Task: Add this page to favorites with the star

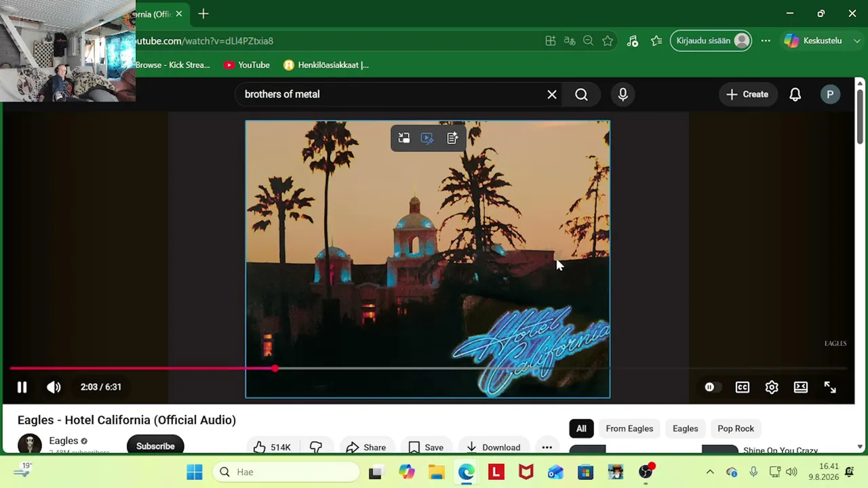Action: 608,41
